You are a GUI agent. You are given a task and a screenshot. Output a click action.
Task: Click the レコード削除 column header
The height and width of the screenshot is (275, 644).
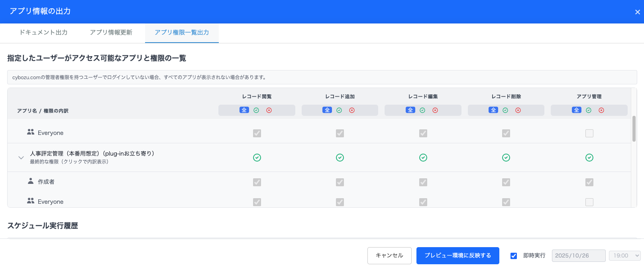[x=506, y=97]
